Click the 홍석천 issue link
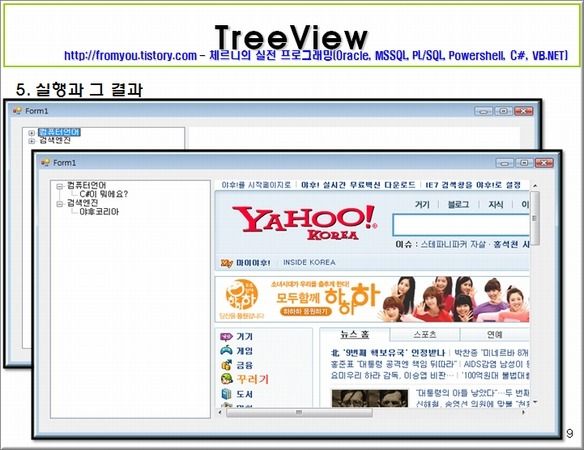This screenshot has height=450, width=584. 505,244
